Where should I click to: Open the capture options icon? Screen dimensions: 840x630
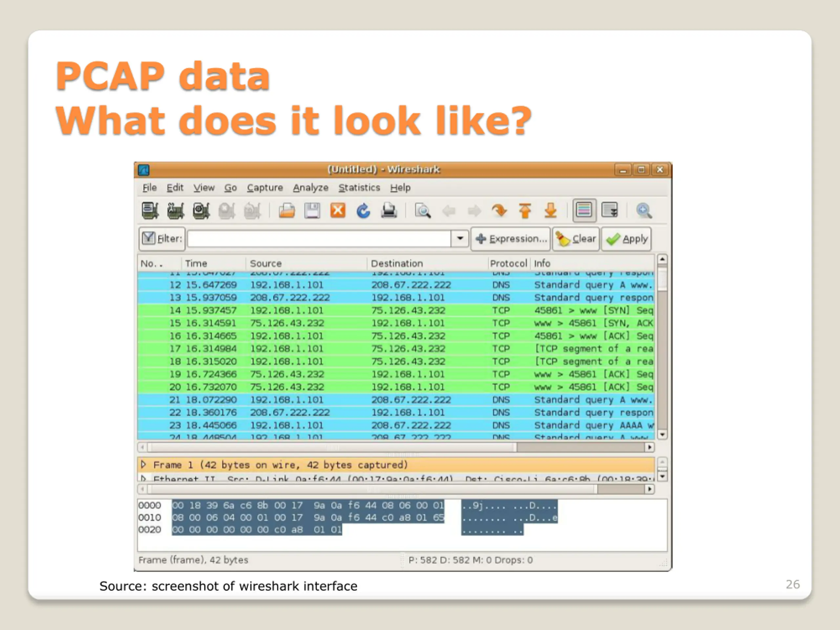click(x=176, y=210)
